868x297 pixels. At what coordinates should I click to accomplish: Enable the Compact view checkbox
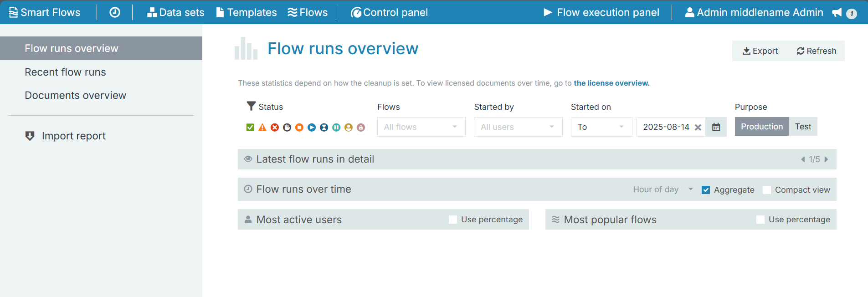coord(767,190)
